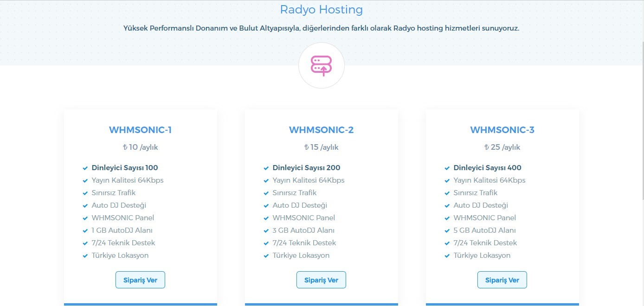Click the WHMSONIC-3 package title
Viewport: 644px width, 306px height.
click(502, 130)
